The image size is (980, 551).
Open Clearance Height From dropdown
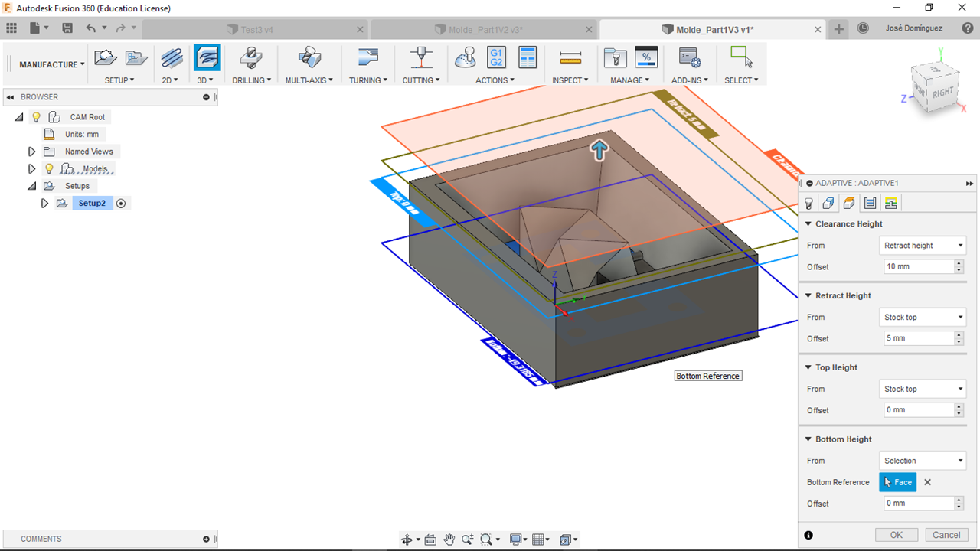point(923,246)
